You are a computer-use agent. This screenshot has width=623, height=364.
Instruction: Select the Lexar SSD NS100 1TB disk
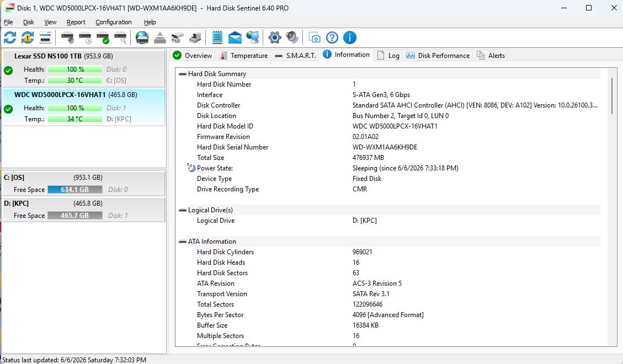coord(84,68)
